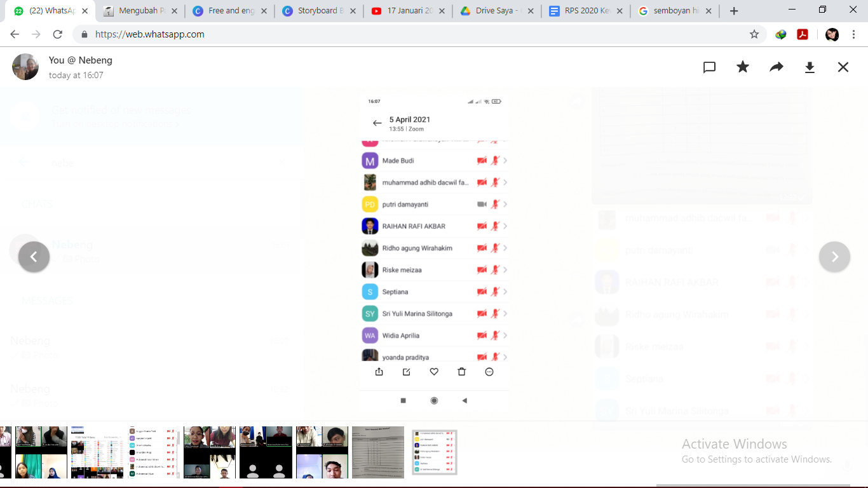Open the thumbnail with two grey silhouette avatars
Image resolution: width=868 pixels, height=488 pixels.
click(x=266, y=452)
